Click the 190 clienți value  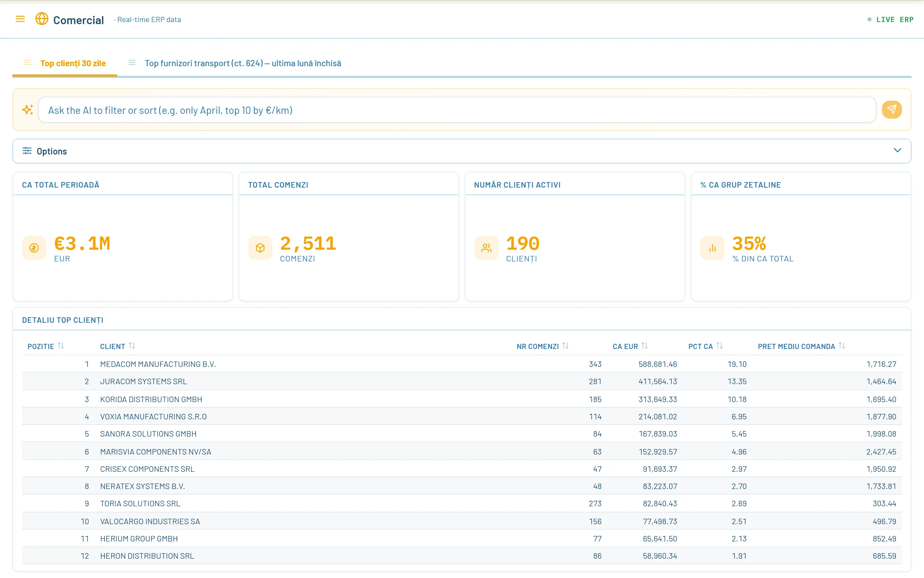pyautogui.click(x=523, y=243)
